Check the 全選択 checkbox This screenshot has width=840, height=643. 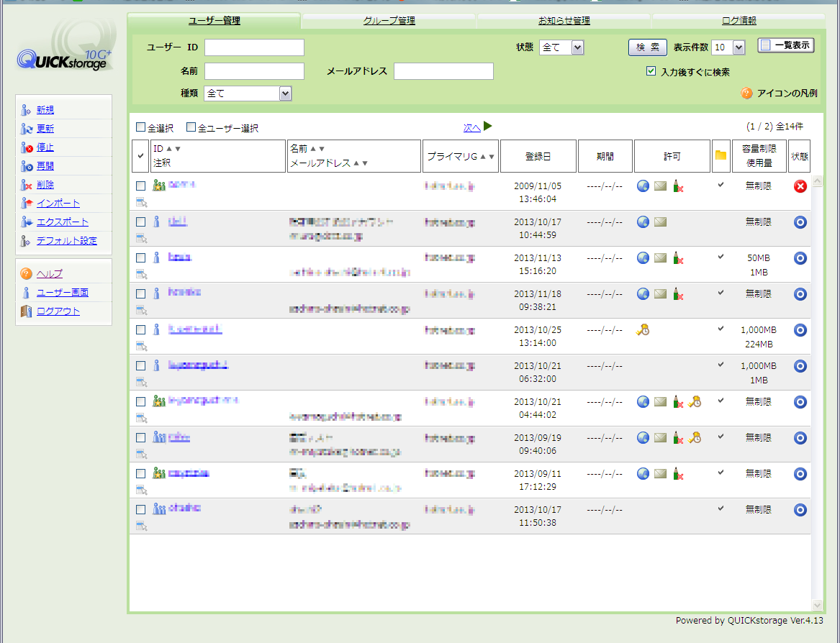141,127
